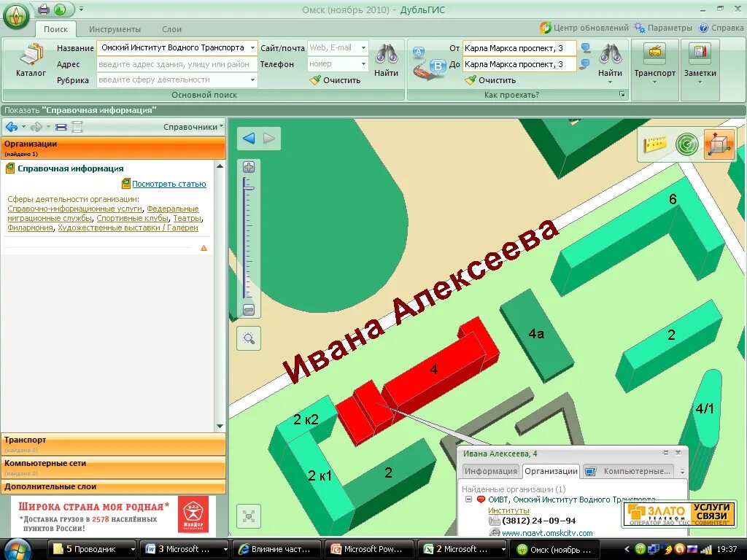
Task: Select the radius search radar tool
Action: (x=686, y=144)
